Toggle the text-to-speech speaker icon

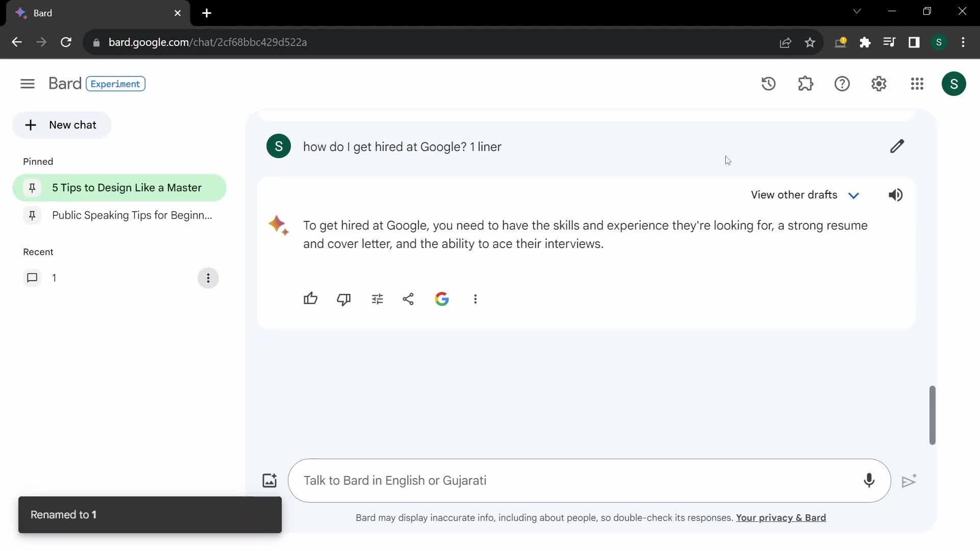pyautogui.click(x=895, y=195)
